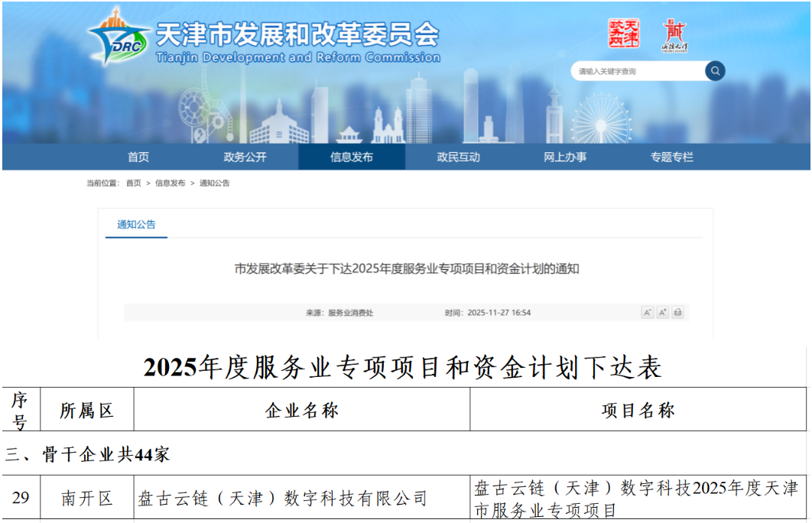This screenshot has width=812, height=523.
Task: Click the 天津市发展和改革委员会 site title
Action: [x=297, y=34]
